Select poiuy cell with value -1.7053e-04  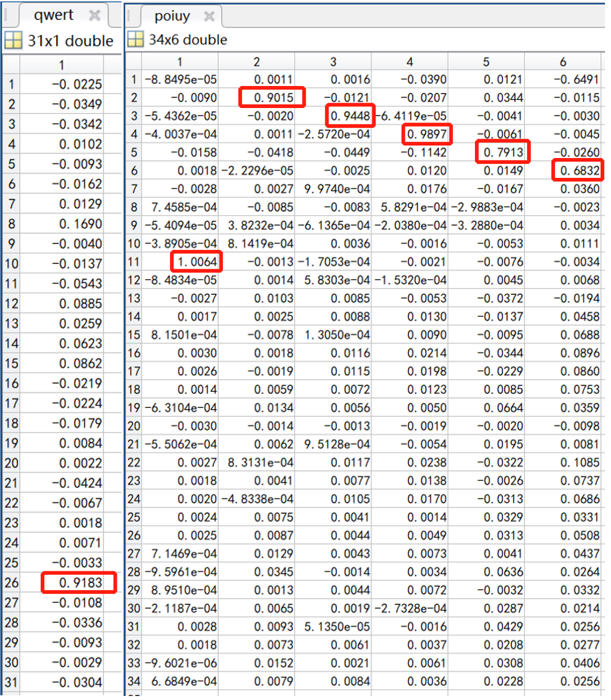(334, 261)
